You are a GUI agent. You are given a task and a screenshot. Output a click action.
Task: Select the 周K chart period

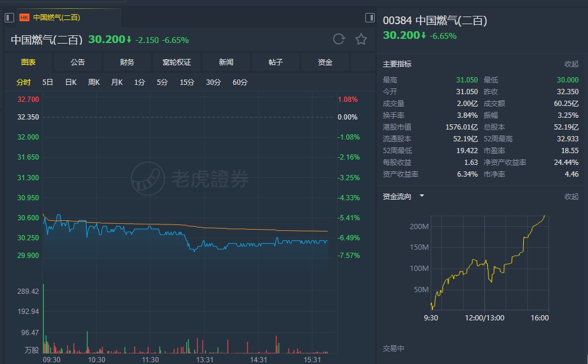click(94, 82)
